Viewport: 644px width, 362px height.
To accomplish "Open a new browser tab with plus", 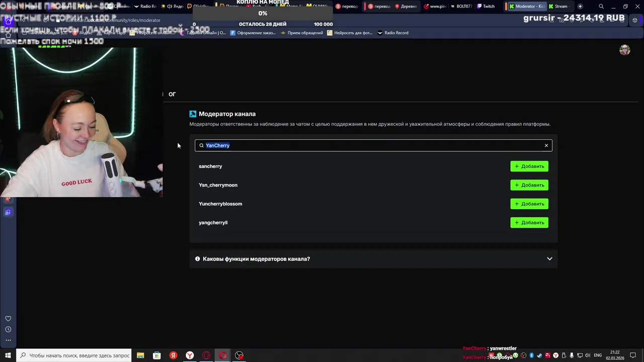I will (580, 7).
